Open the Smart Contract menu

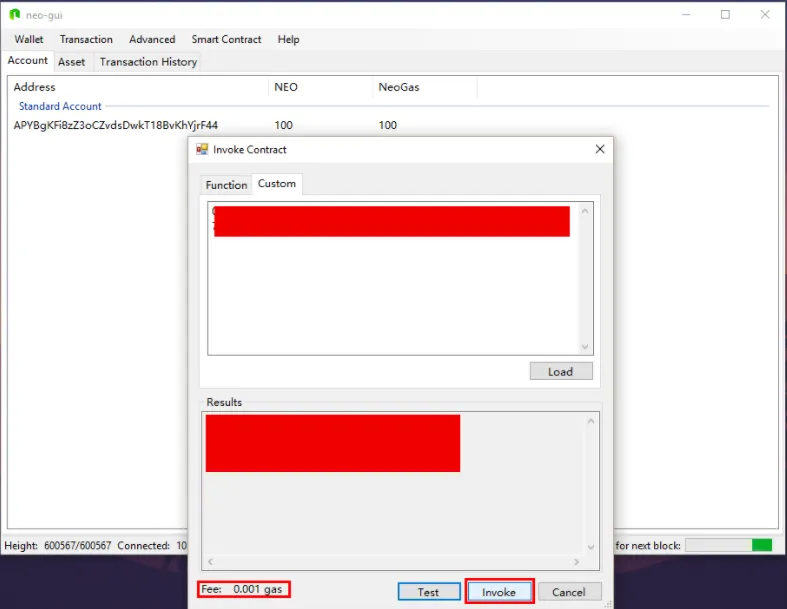click(226, 39)
